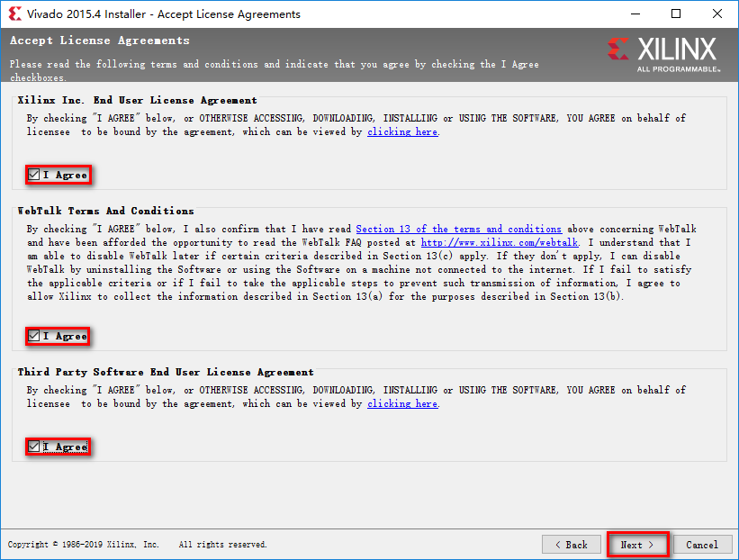This screenshot has height=560, width=739.
Task: Click the Next button
Action: pyautogui.click(x=637, y=545)
